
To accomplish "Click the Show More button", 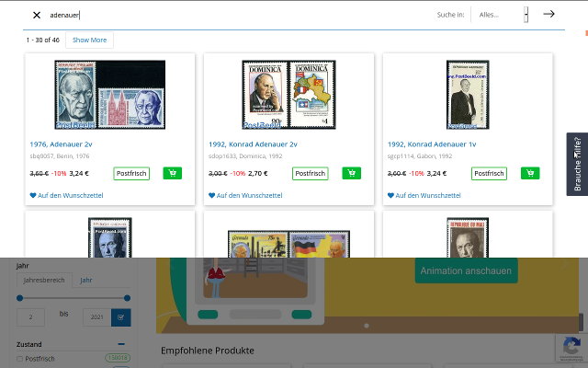I will click(90, 40).
